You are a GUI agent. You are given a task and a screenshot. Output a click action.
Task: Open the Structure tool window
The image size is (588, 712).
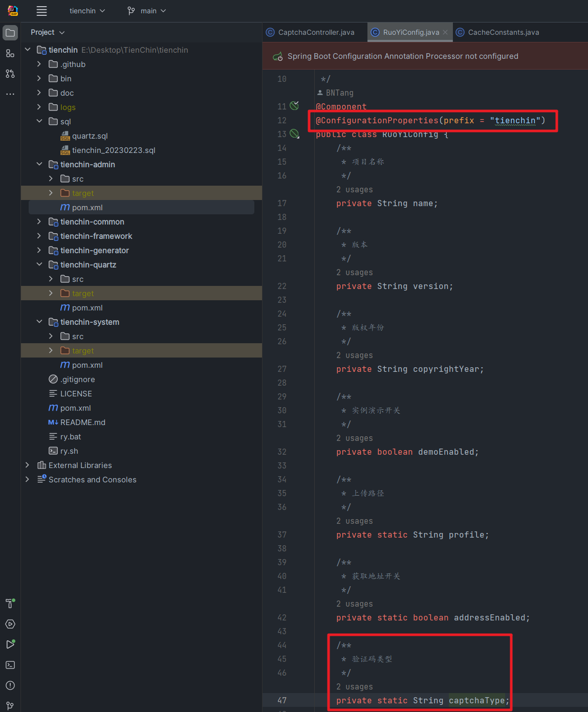(x=10, y=53)
